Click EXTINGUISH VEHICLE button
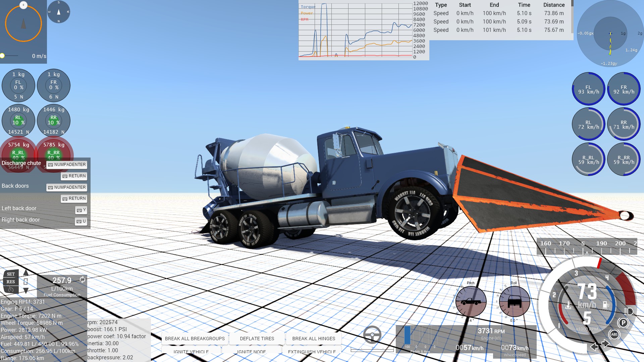Screen dimensions: 644x362 pyautogui.click(x=312, y=351)
